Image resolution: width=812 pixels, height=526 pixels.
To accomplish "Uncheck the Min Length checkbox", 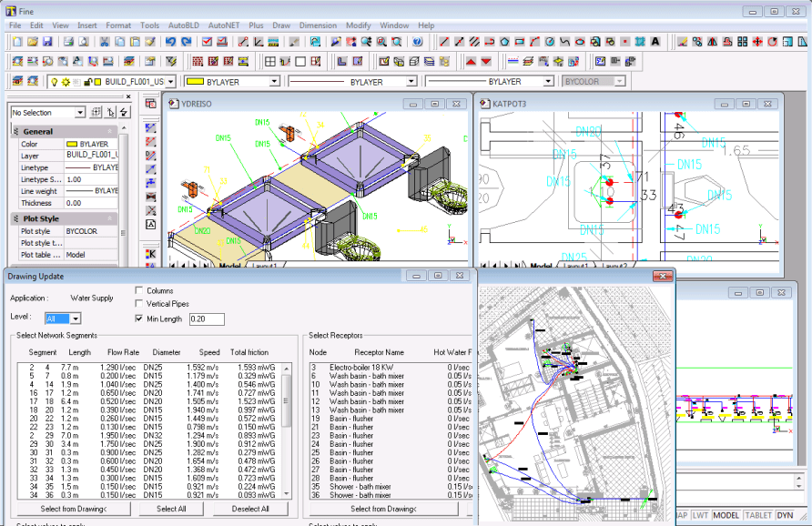I will click(138, 319).
